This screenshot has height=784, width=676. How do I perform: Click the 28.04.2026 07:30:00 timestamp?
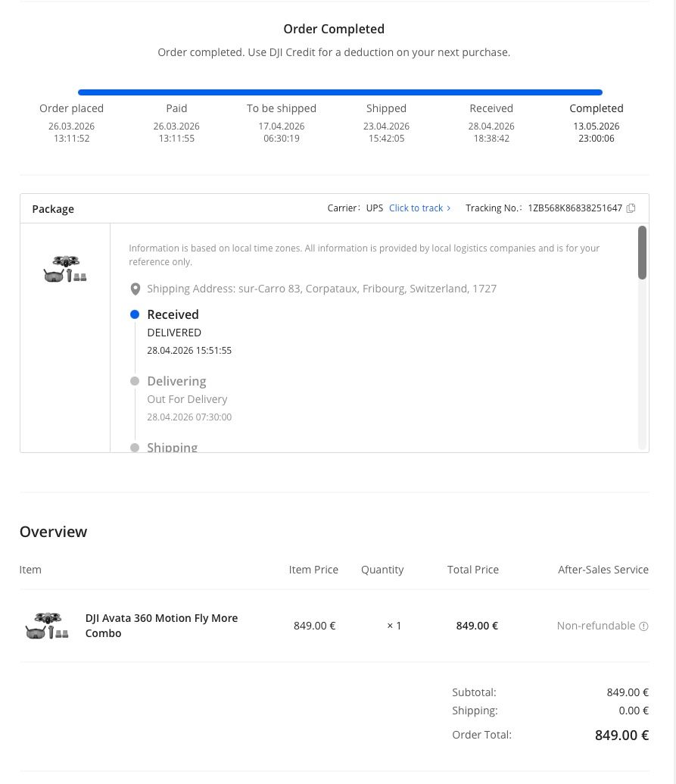(x=189, y=417)
